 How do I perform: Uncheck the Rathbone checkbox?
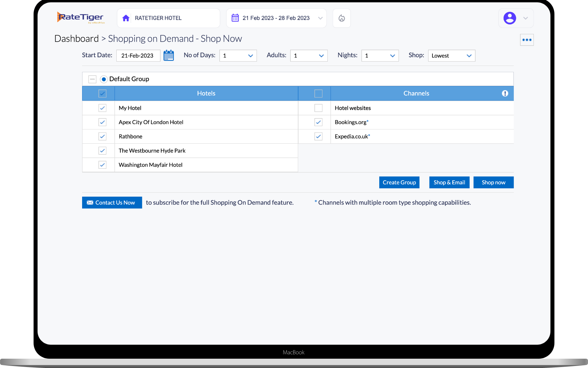click(x=102, y=136)
